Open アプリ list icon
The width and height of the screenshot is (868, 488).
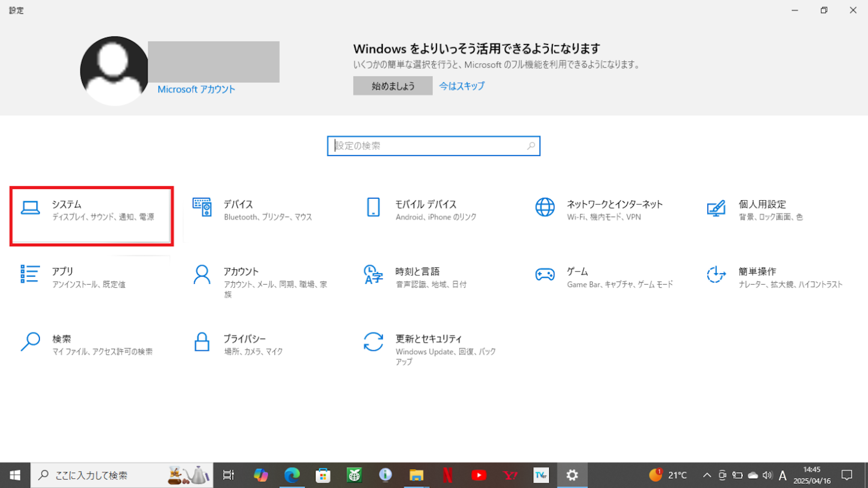tap(30, 274)
